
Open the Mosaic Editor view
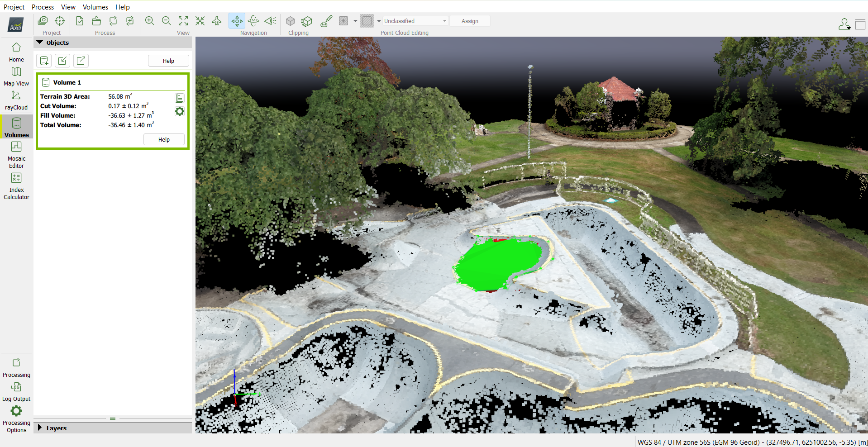coord(16,154)
